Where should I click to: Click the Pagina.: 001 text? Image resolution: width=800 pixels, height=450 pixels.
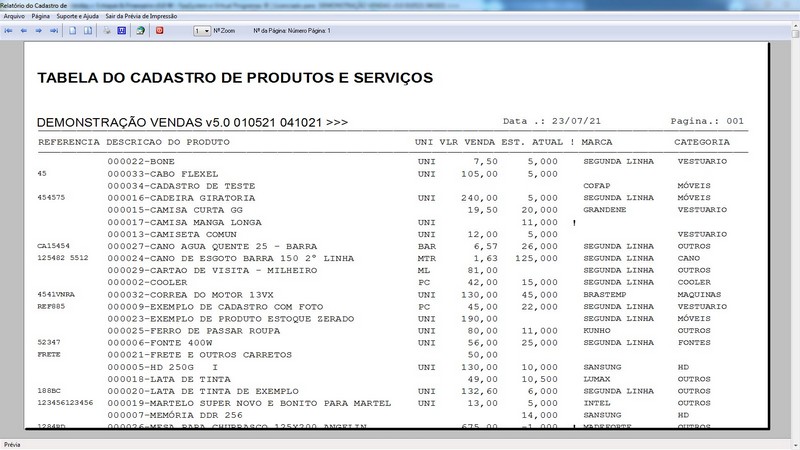[707, 121]
